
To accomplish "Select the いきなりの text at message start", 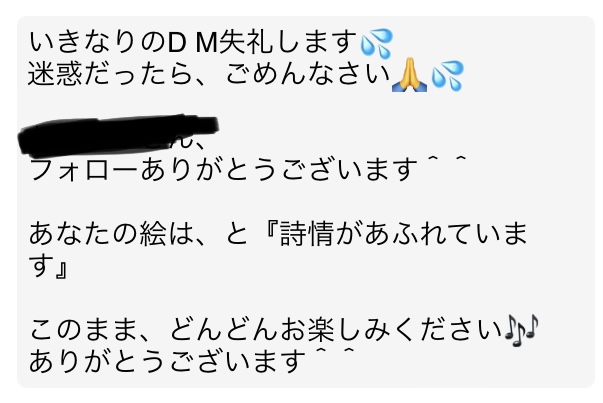I will click(97, 42).
